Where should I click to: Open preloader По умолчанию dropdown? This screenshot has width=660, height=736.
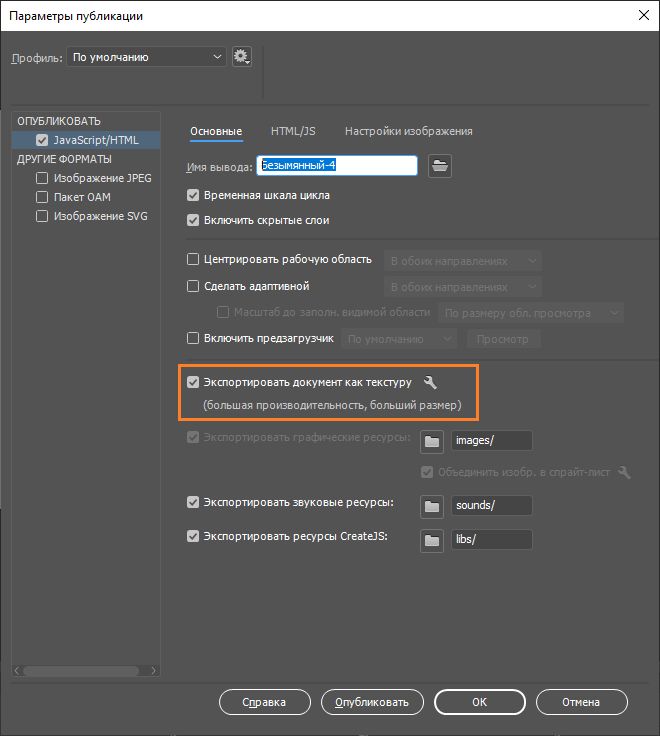tap(399, 339)
